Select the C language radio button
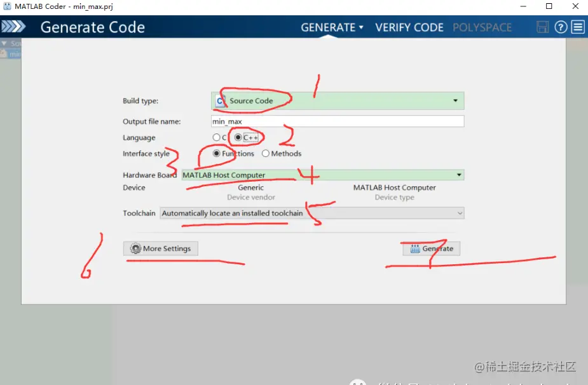 coord(216,137)
